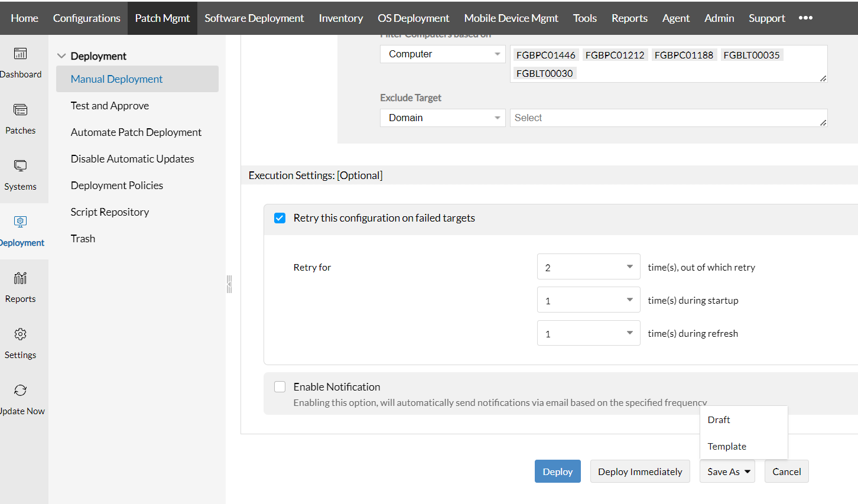Choose Template from Save As menu
This screenshot has width=858, height=504.
(744, 446)
